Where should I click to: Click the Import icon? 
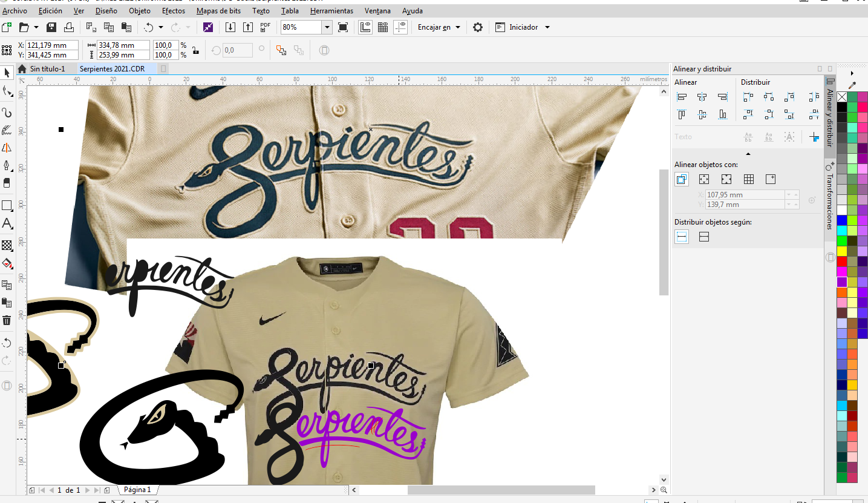(230, 27)
